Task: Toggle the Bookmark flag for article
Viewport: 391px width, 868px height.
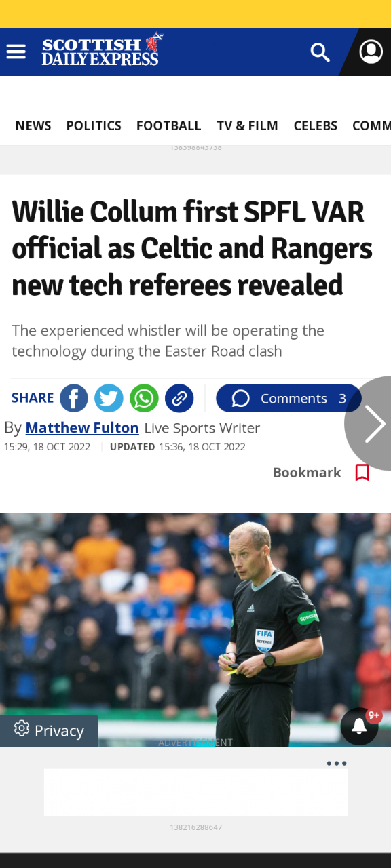Action: click(362, 473)
